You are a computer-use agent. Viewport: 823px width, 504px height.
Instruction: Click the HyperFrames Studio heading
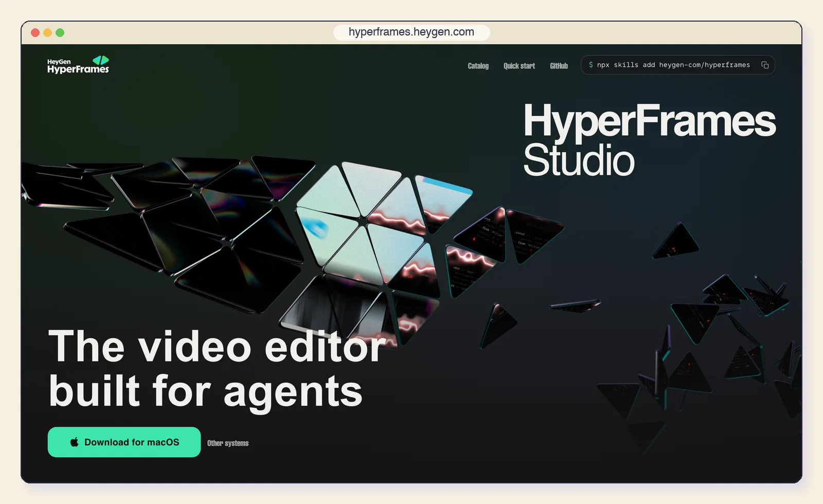pos(649,139)
